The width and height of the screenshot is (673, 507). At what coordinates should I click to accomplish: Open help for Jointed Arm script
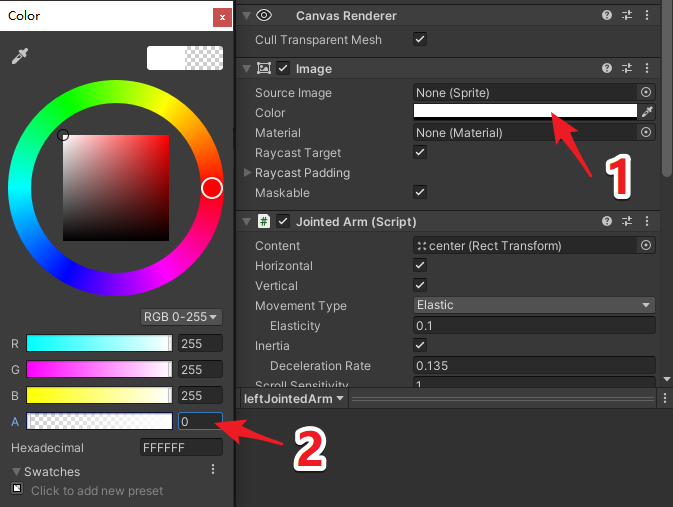tap(607, 221)
